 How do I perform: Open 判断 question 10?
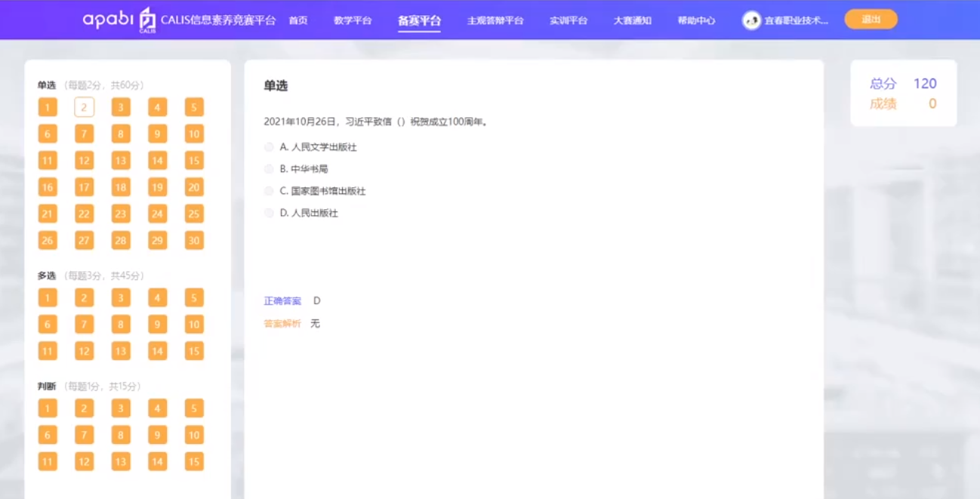[194, 435]
